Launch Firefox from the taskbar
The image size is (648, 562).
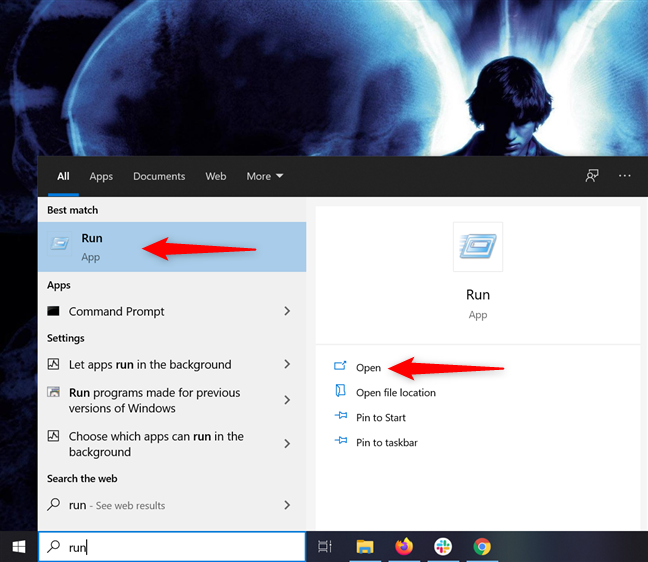pyautogui.click(x=404, y=546)
